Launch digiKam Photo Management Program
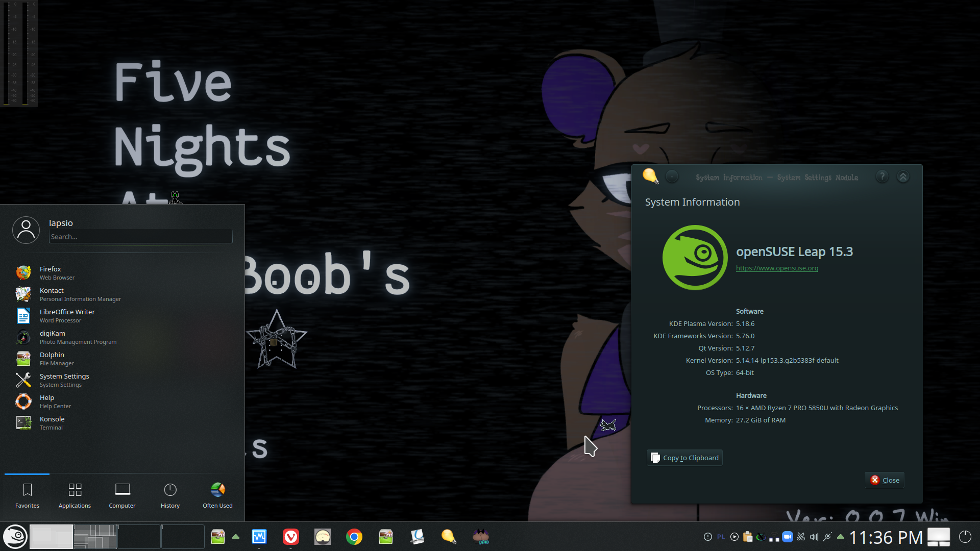This screenshot has height=551, width=980. [x=122, y=337]
